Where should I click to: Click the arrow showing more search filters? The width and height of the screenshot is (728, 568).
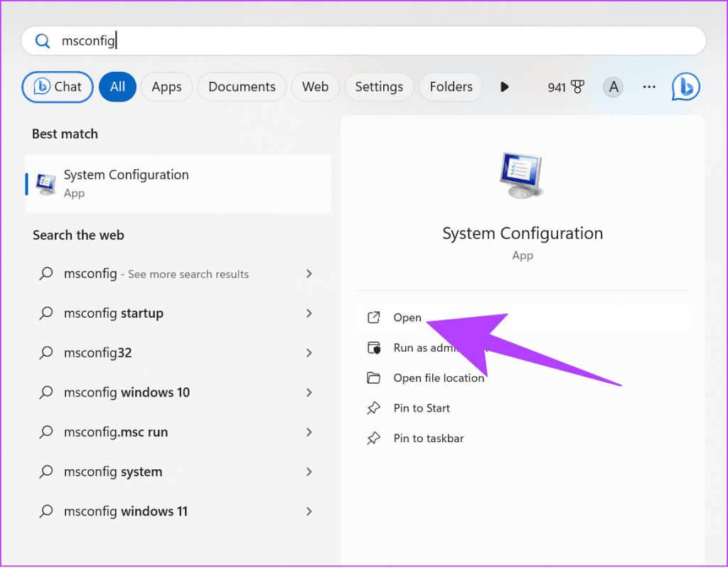click(x=504, y=87)
